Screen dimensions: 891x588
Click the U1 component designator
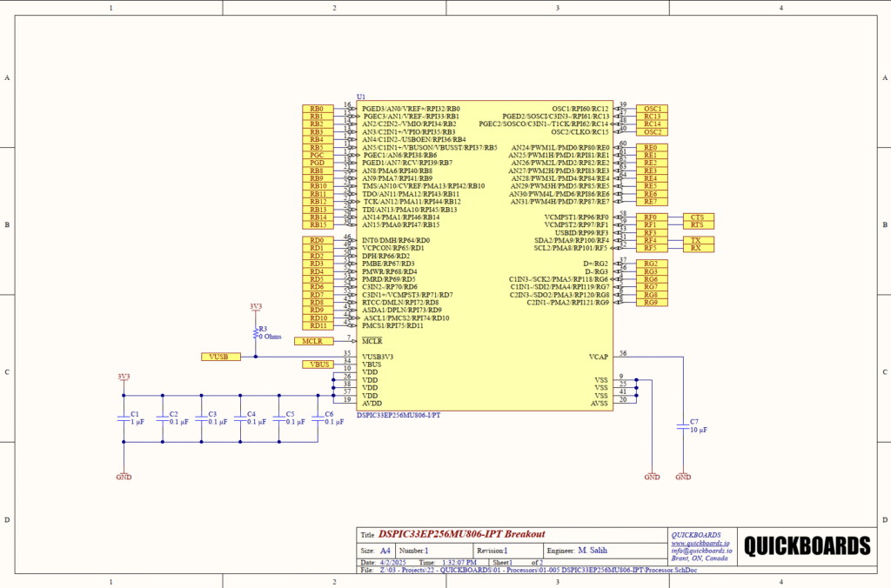361,97
